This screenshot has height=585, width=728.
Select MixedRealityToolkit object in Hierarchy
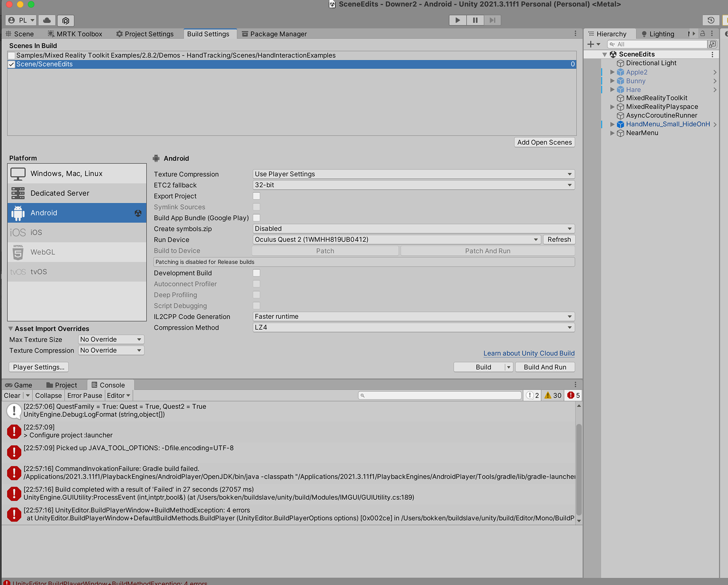tap(656, 98)
